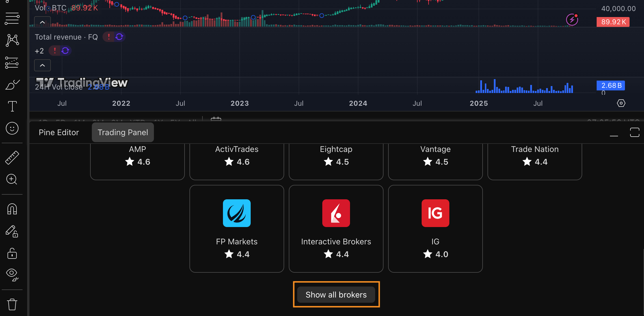Activate the Zoom in tool

12,179
